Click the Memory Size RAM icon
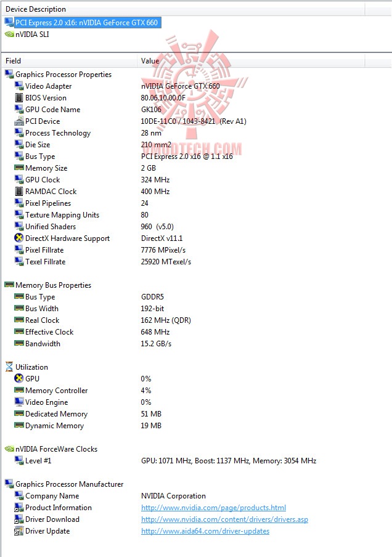This screenshot has height=557, width=392. click(x=19, y=168)
